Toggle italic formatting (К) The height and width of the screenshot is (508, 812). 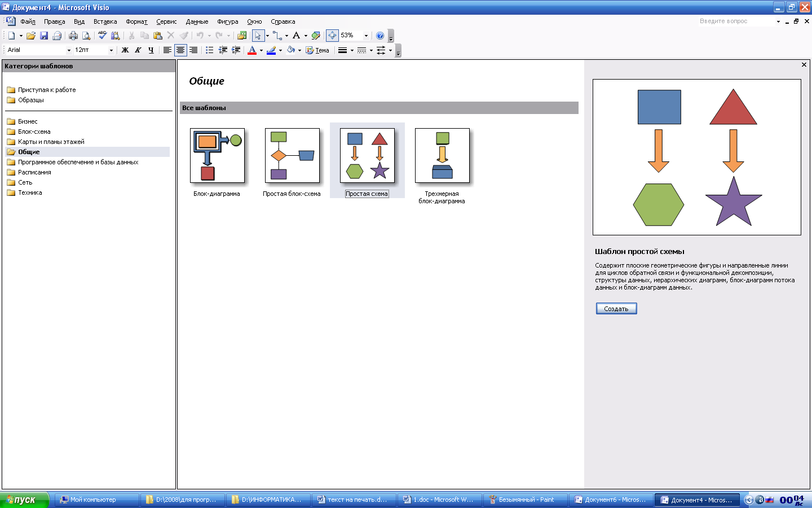pyautogui.click(x=138, y=50)
